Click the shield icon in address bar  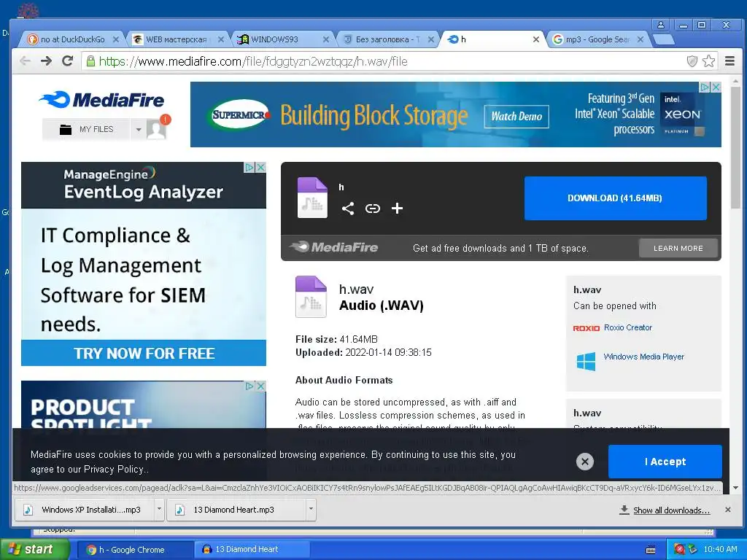[x=692, y=61]
